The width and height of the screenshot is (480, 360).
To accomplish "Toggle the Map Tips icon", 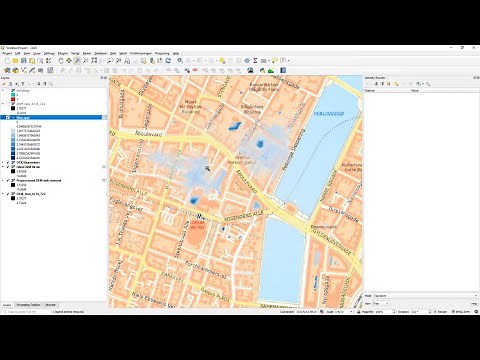I will pos(275,61).
